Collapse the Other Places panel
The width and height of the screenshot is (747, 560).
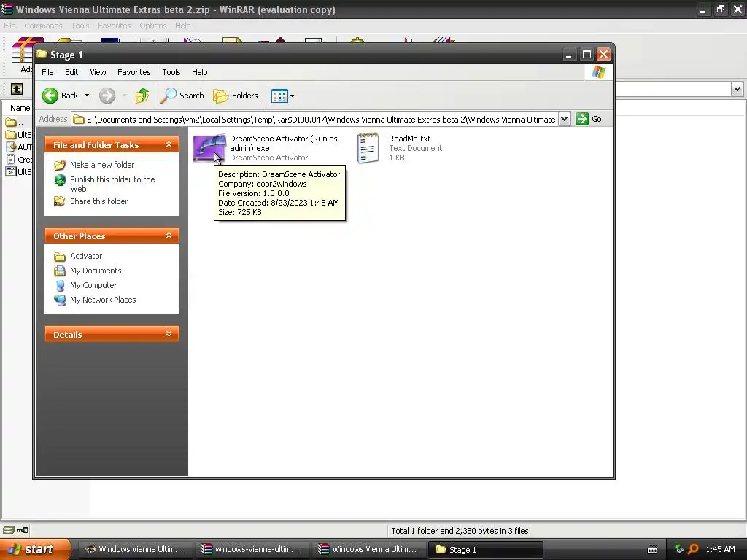pyautogui.click(x=169, y=236)
